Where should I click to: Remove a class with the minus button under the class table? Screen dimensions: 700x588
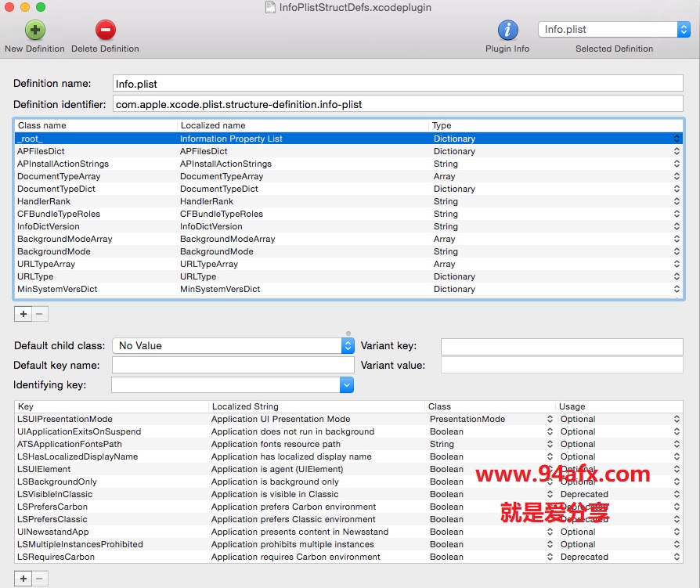tap(40, 314)
